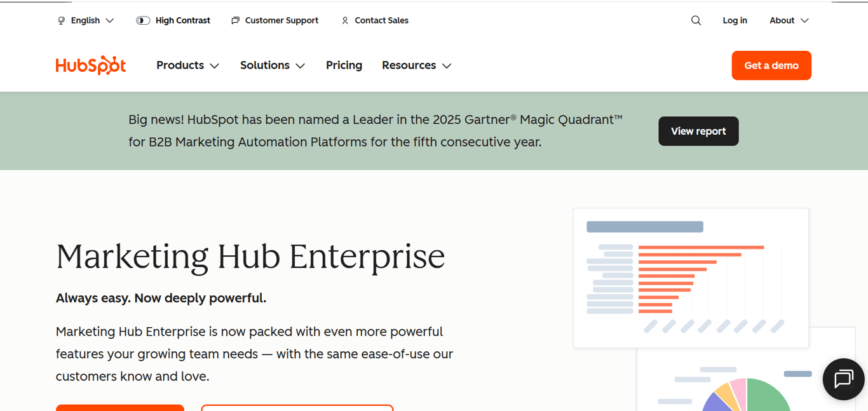Click the bar chart report thumbnail
868x411 pixels.
(691, 278)
